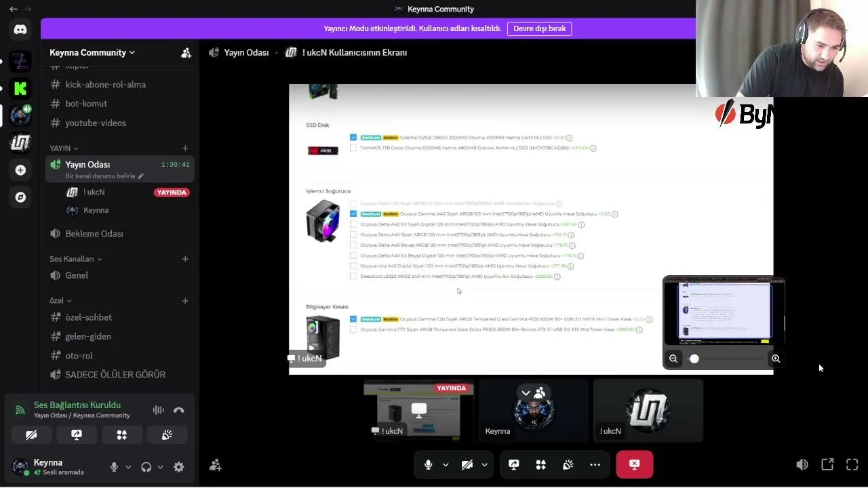The image size is (868, 488).
Task: Select Yayın Odası voice channel
Action: point(119,169)
